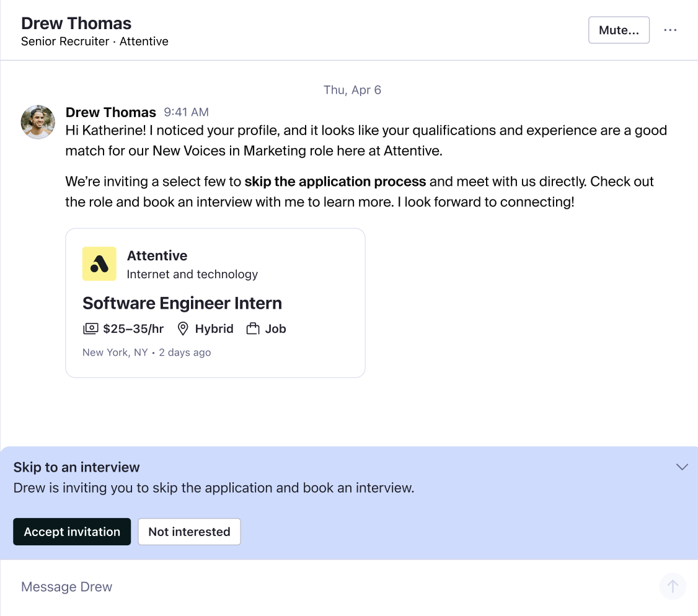
Task: Click the Drew Thomas header name
Action: (76, 23)
